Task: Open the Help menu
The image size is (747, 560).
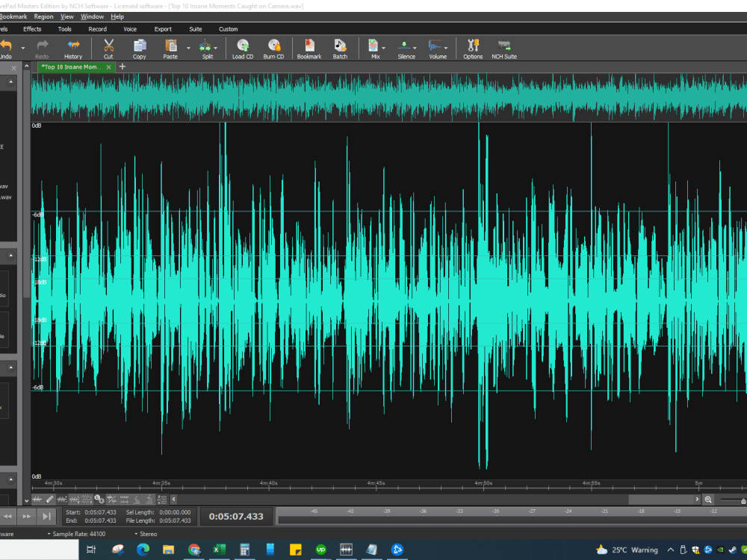Action: tap(117, 16)
